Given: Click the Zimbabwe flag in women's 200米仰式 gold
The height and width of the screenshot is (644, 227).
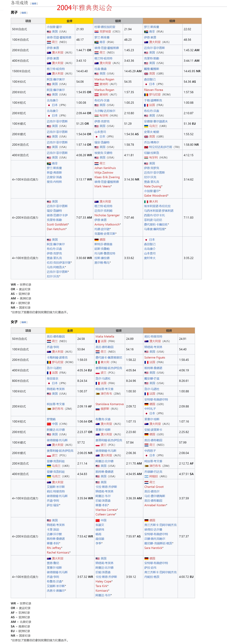Looking at the screenshot, I should click(49, 409).
